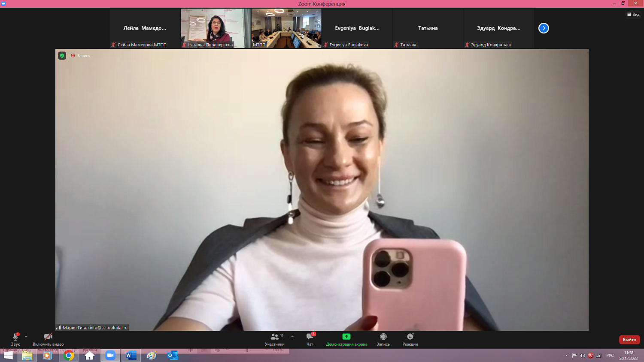Open the media player taskbar icon
Image resolution: width=644 pixels, height=362 pixels.
tap(47, 356)
